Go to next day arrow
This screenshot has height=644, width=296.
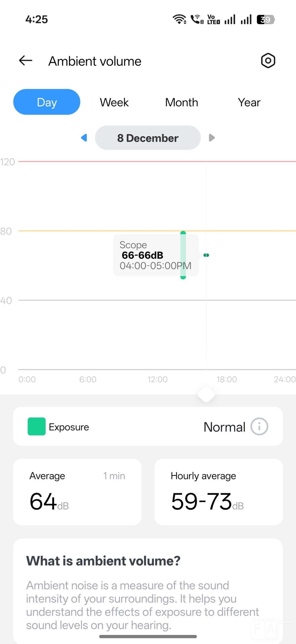212,138
